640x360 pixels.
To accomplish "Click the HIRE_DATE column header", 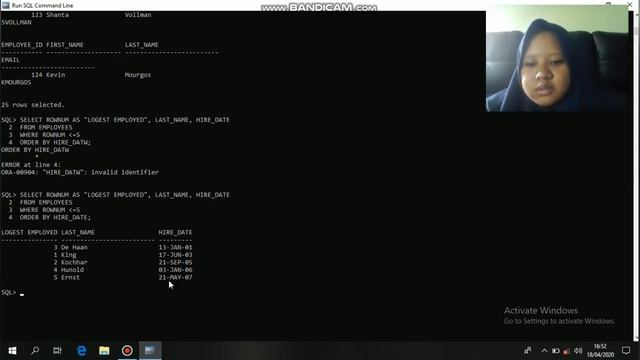I will (x=175, y=232).
